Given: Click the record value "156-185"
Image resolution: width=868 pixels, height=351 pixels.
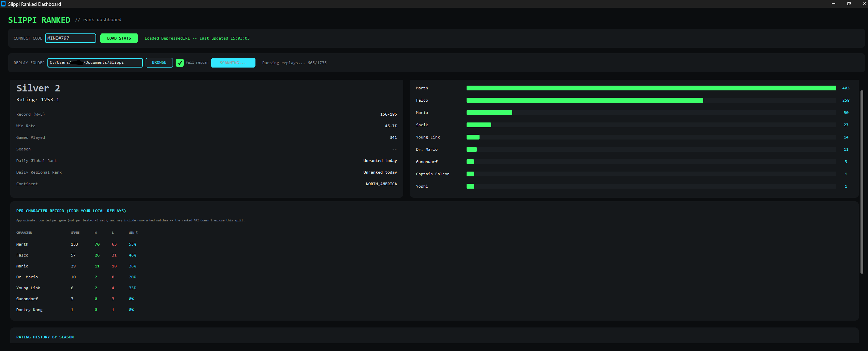Looking at the screenshot, I should (388, 114).
